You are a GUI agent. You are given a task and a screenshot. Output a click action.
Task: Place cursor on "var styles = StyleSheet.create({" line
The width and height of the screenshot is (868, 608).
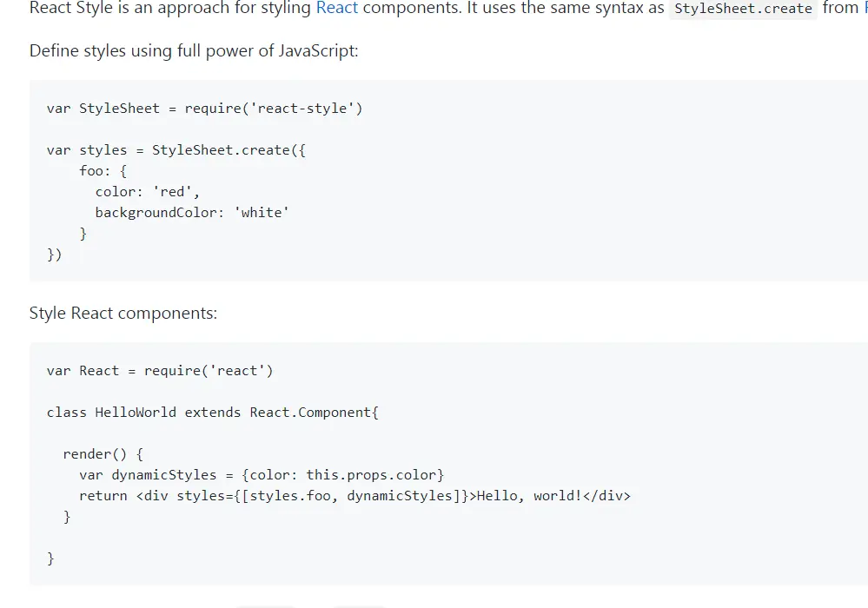tap(176, 150)
